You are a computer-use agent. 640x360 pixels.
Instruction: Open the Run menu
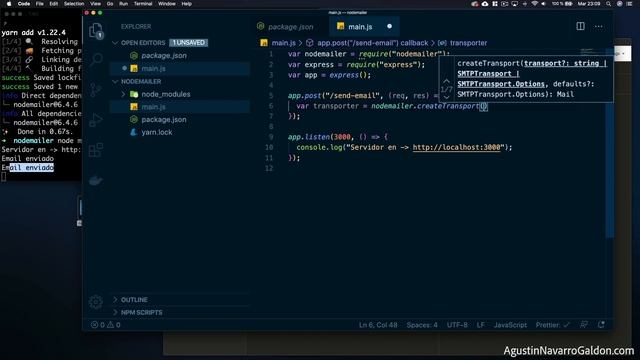click(x=123, y=4)
